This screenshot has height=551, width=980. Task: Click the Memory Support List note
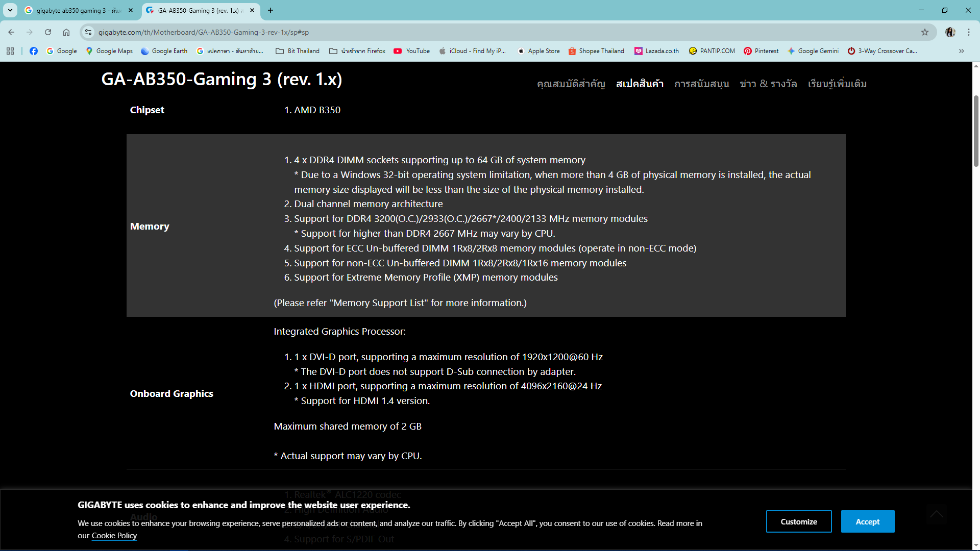(x=400, y=303)
